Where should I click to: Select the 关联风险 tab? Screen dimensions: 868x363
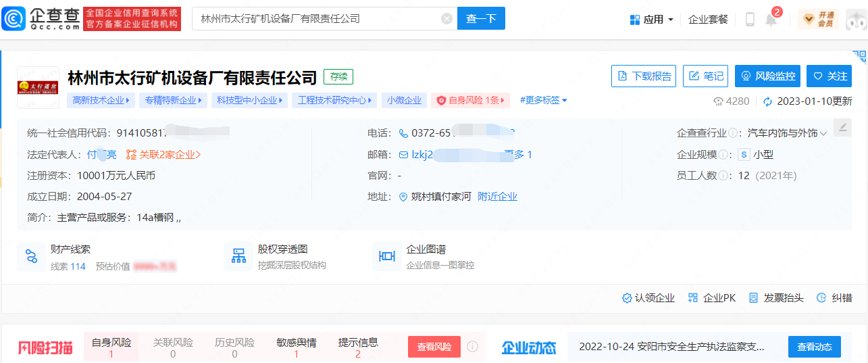pos(173,347)
